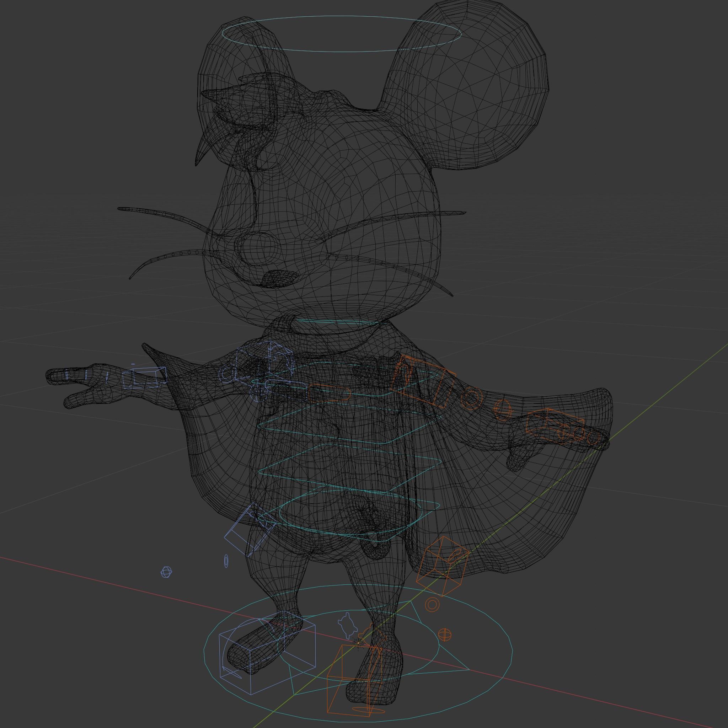Select the orange sphere widget near the floor circle

[x=445, y=635]
